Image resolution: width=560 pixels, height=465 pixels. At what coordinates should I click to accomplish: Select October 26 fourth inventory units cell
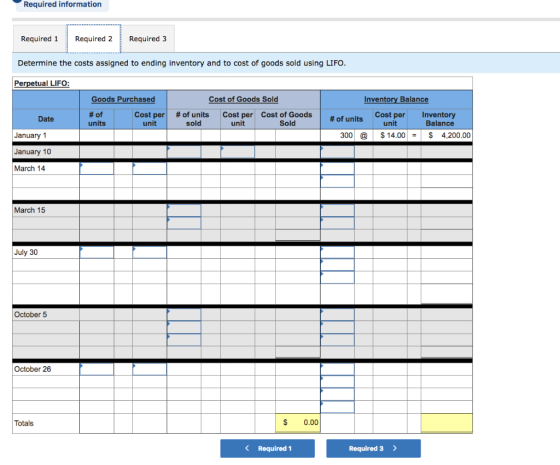pyautogui.click(x=338, y=407)
